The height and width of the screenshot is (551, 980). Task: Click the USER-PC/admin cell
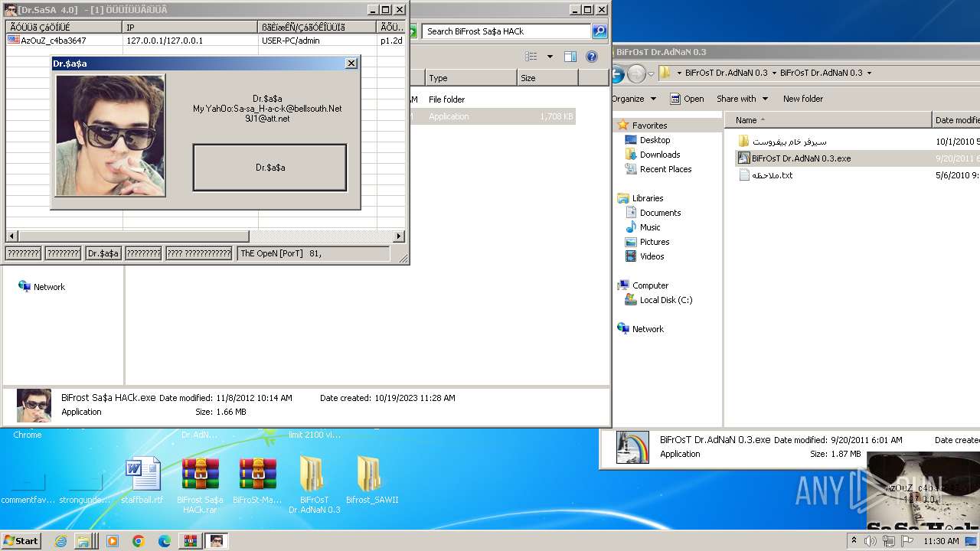pos(291,41)
